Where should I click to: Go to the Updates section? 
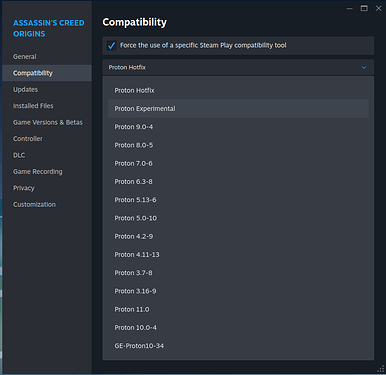[47, 89]
